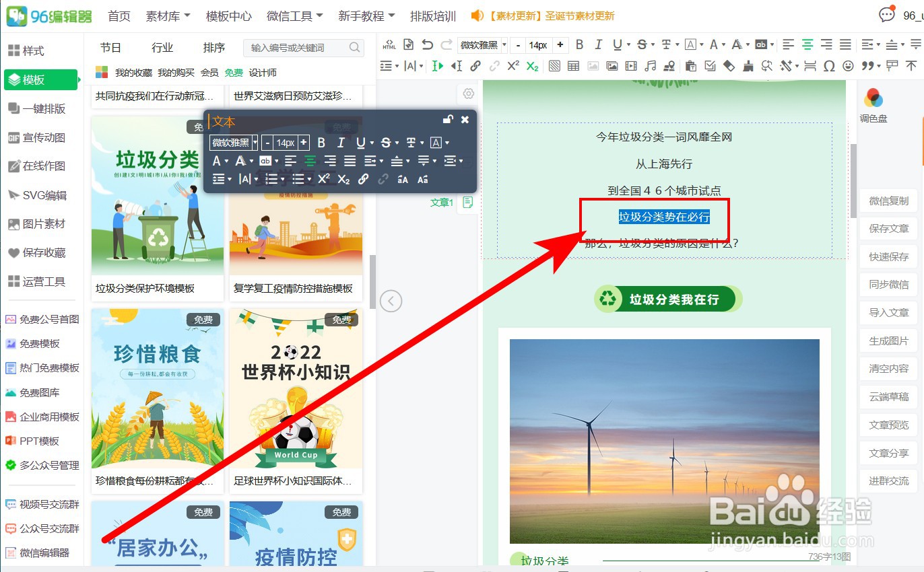Click the clear formatting eraser icon
The width and height of the screenshot is (924, 572).
[729, 66]
